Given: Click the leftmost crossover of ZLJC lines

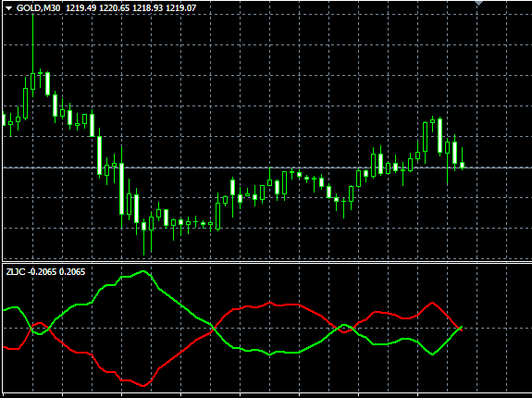Looking at the screenshot, I should pyautogui.click(x=31, y=328).
